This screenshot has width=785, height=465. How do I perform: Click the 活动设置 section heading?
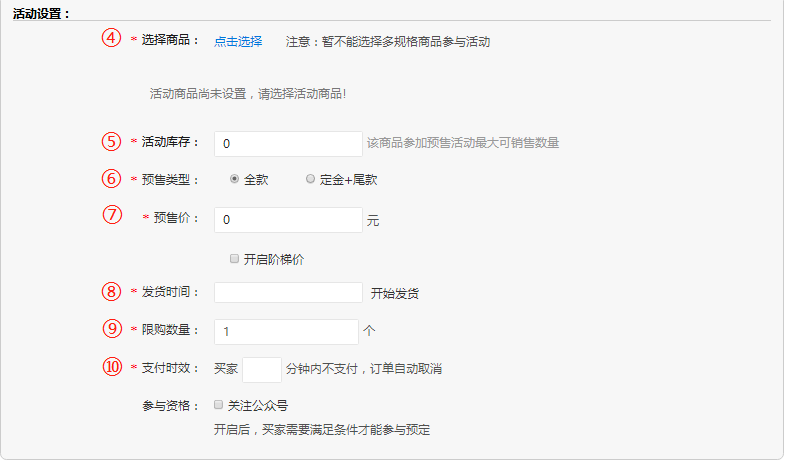click(x=41, y=13)
